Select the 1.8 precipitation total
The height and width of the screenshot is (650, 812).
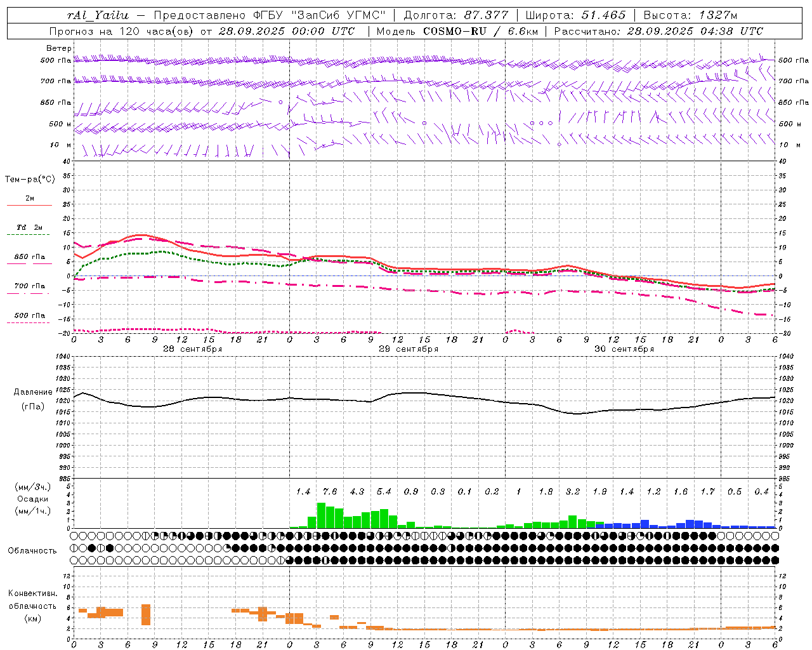546,491
